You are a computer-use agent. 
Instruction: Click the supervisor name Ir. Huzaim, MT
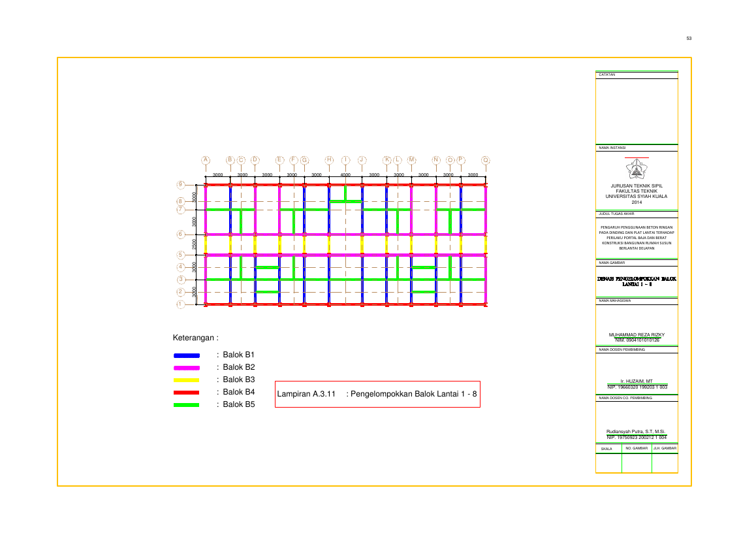637,381
